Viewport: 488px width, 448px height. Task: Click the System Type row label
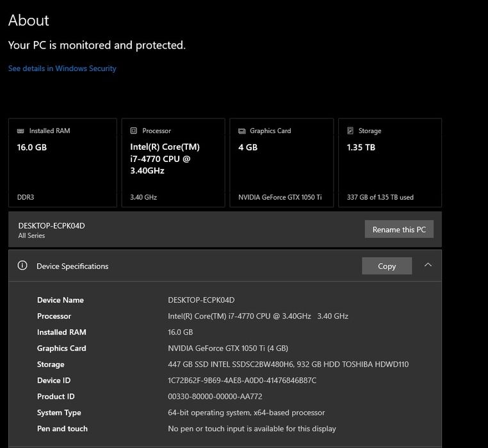click(x=59, y=413)
